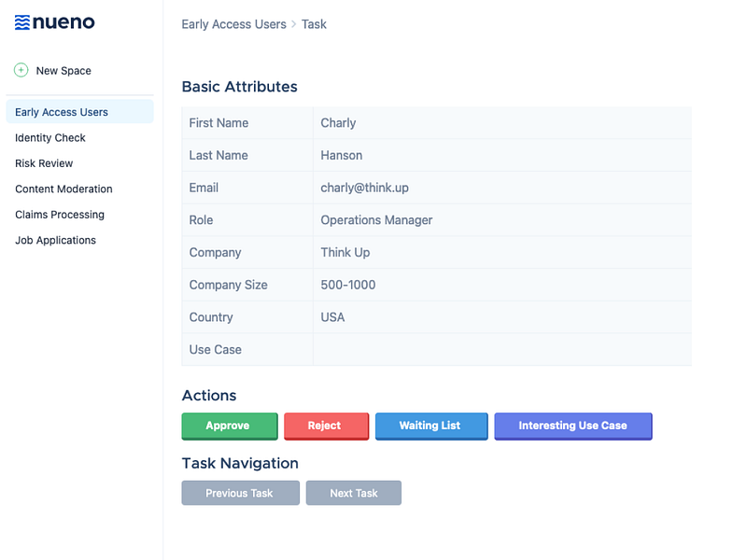Advance to the Next Task
Viewport: 747px width, 560px height.
click(x=354, y=493)
